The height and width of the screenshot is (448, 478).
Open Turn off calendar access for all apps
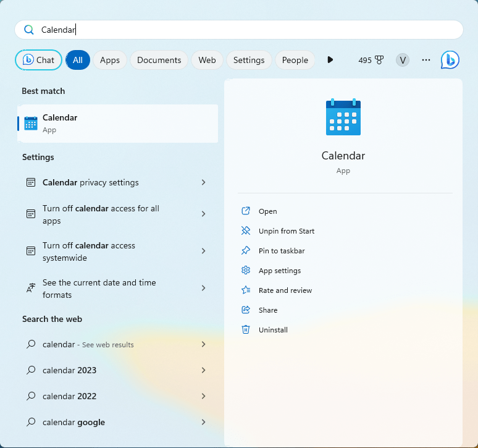[118, 214]
